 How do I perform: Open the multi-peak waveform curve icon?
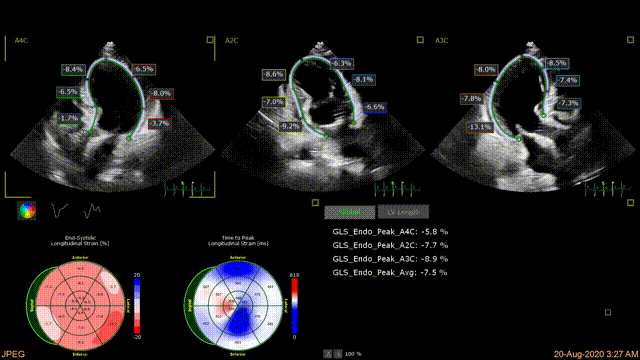92,211
